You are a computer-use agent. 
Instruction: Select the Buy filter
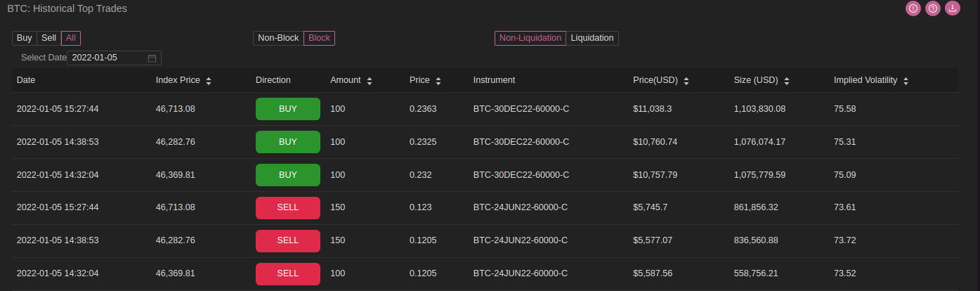[25, 38]
